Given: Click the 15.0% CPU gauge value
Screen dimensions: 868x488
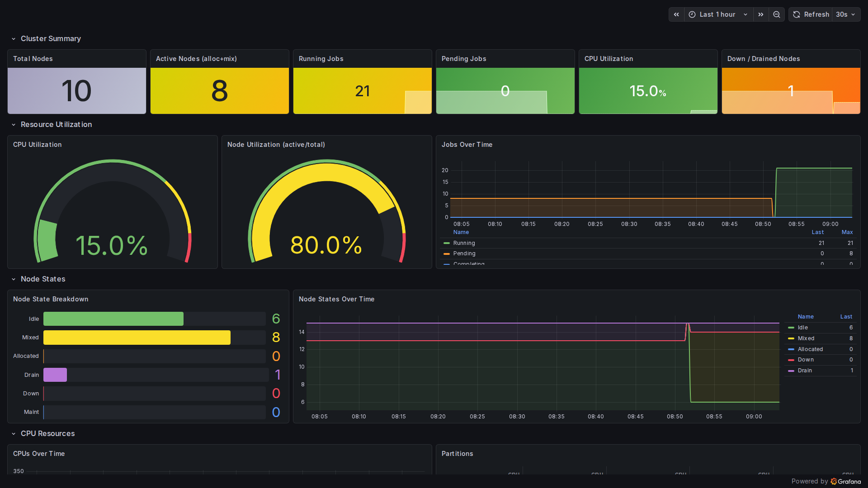Looking at the screenshot, I should pyautogui.click(x=111, y=245).
